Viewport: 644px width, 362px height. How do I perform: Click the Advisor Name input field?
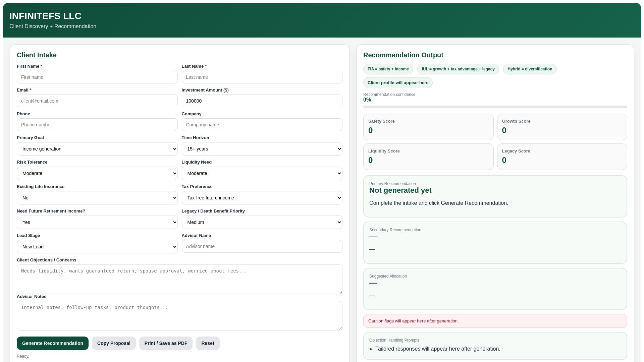click(262, 246)
